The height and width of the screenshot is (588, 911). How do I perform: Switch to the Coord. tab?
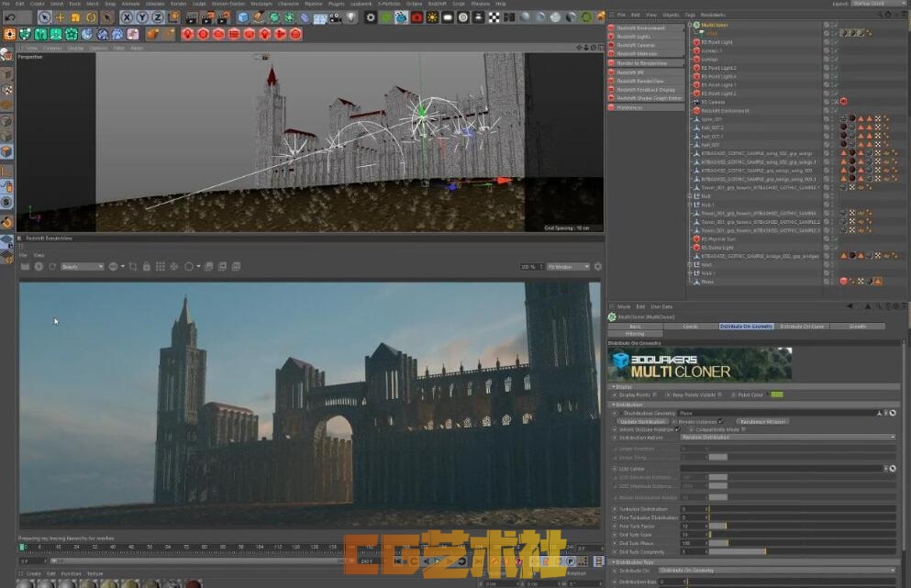coord(690,327)
